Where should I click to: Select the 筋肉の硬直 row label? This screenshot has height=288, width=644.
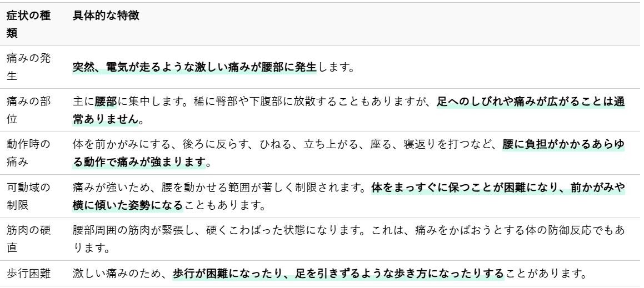(29, 239)
